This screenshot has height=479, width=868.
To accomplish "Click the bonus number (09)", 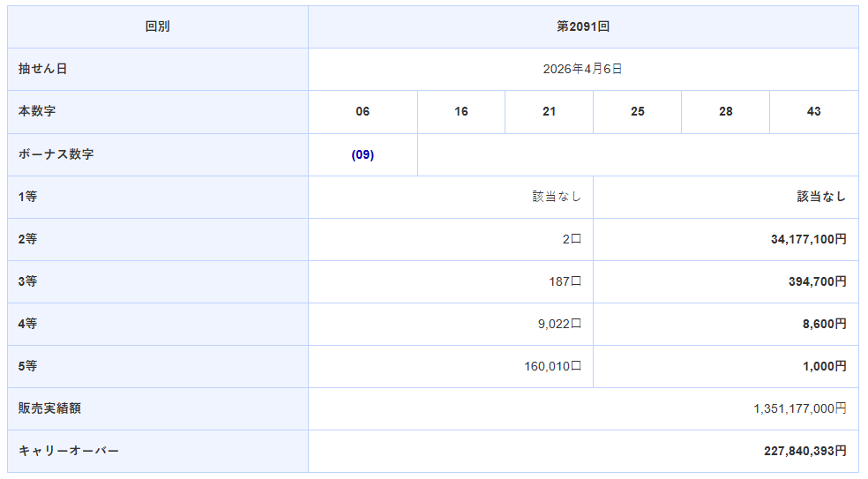I will (x=363, y=154).
